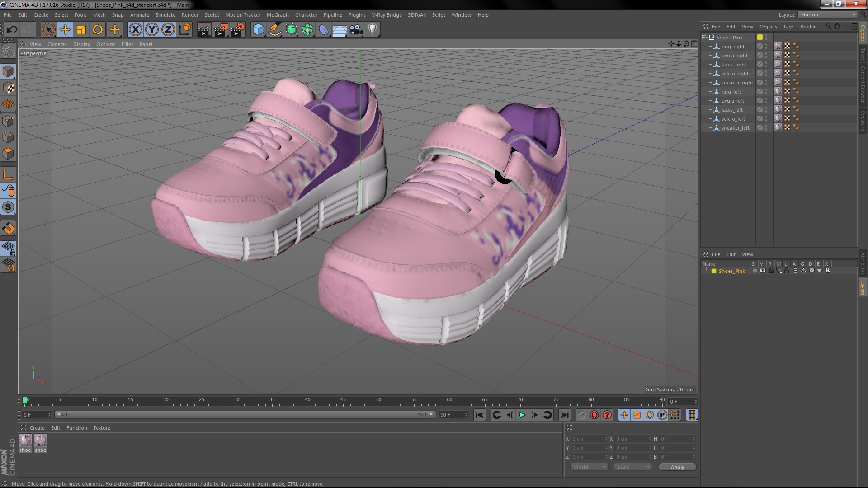Screen dimensions: 868x488
Task: Open the Sculpt menu
Action: click(x=212, y=15)
